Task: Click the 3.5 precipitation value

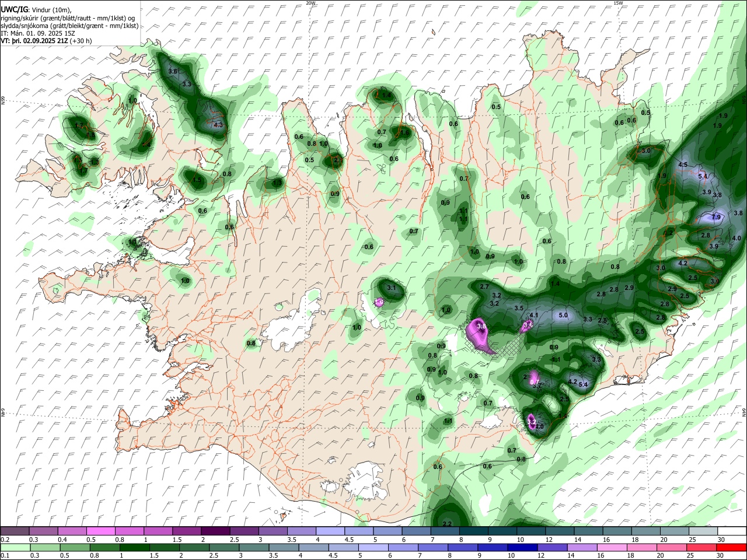Action: point(518,308)
